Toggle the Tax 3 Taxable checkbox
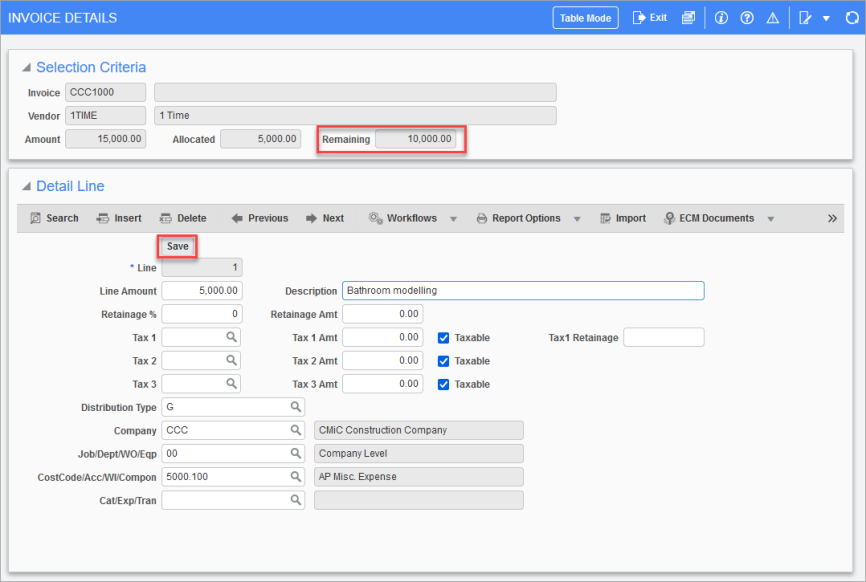866x582 pixels. (x=444, y=384)
